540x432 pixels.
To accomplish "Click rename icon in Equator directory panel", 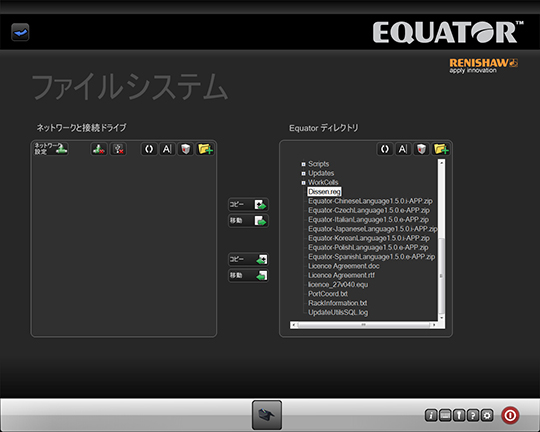I will 403,149.
